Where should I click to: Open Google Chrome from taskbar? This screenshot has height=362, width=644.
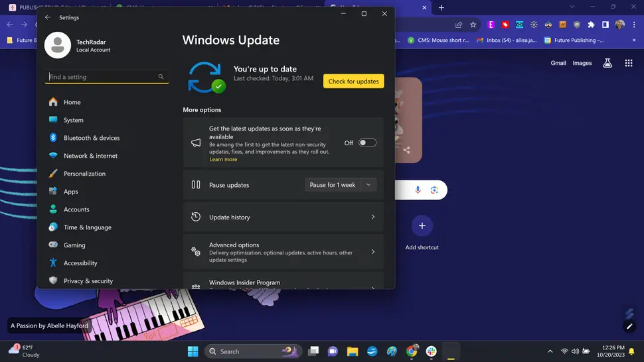coord(412,351)
